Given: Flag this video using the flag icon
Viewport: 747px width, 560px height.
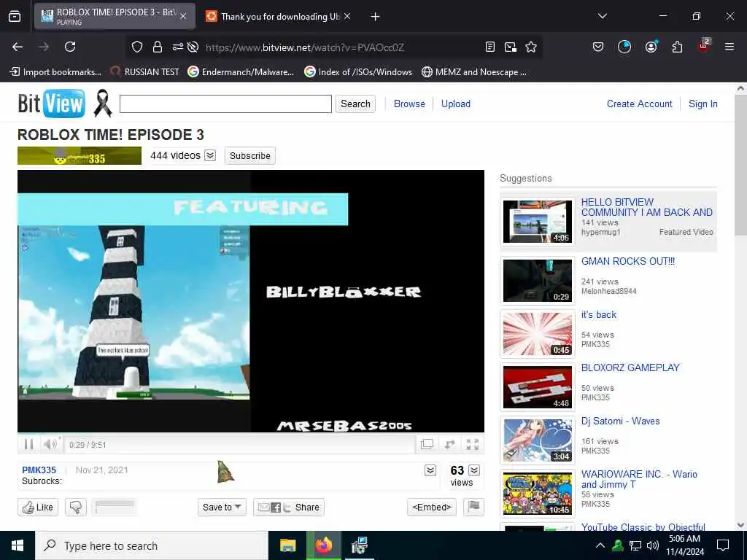Looking at the screenshot, I should (x=473, y=507).
